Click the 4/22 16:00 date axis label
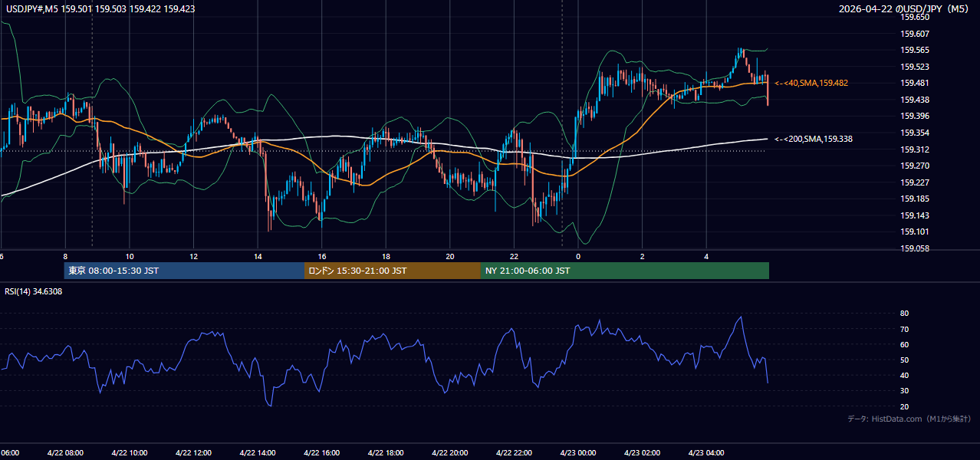 [321, 453]
